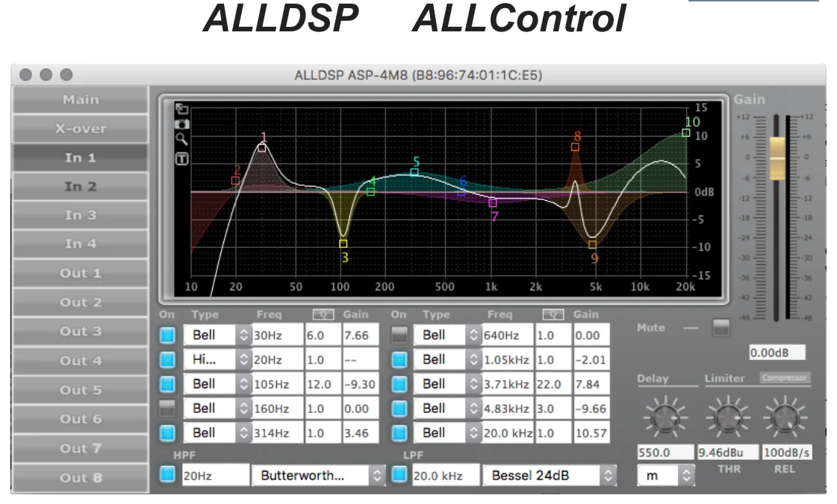This screenshot has height=504, width=837.
Task: Select EQ band 3 handle on graph
Action: point(343,244)
